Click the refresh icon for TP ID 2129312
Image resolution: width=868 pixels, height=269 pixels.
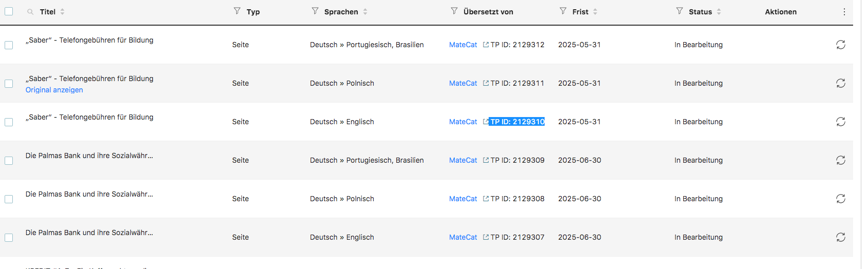click(840, 45)
